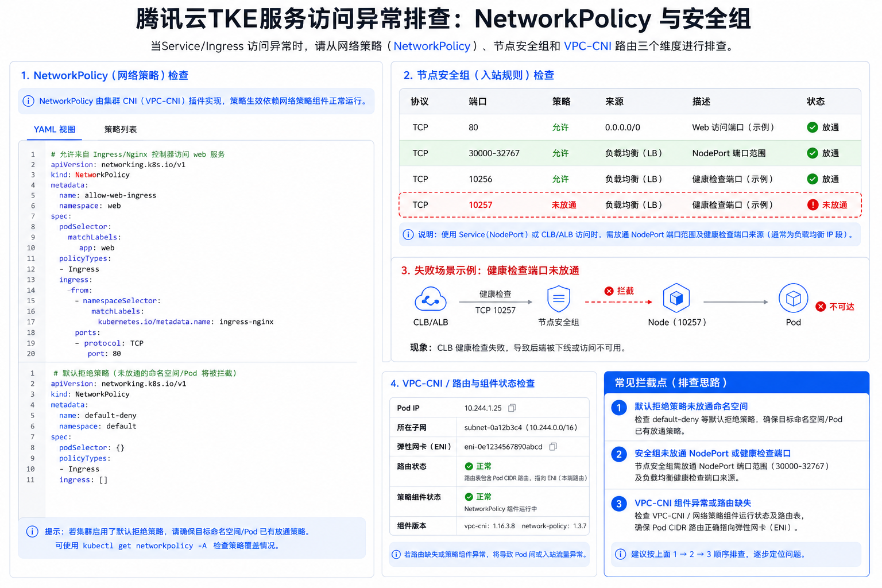Select the 0.0.0.0/0 source cell

(622, 127)
